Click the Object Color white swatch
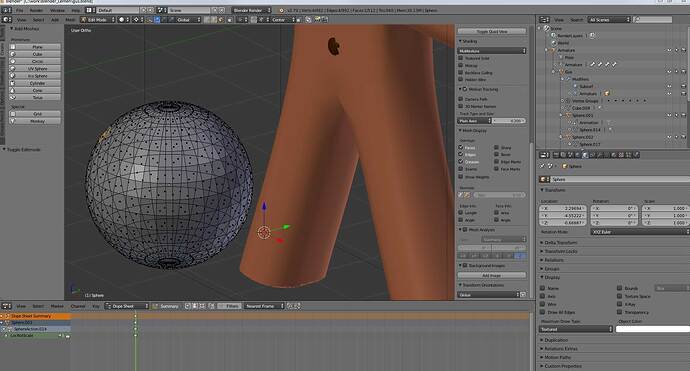Image resolution: width=690 pixels, height=371 pixels. (x=653, y=329)
